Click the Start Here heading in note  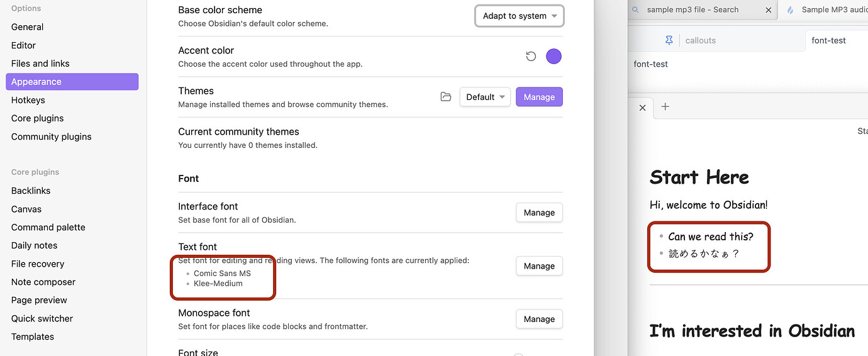pyautogui.click(x=699, y=177)
